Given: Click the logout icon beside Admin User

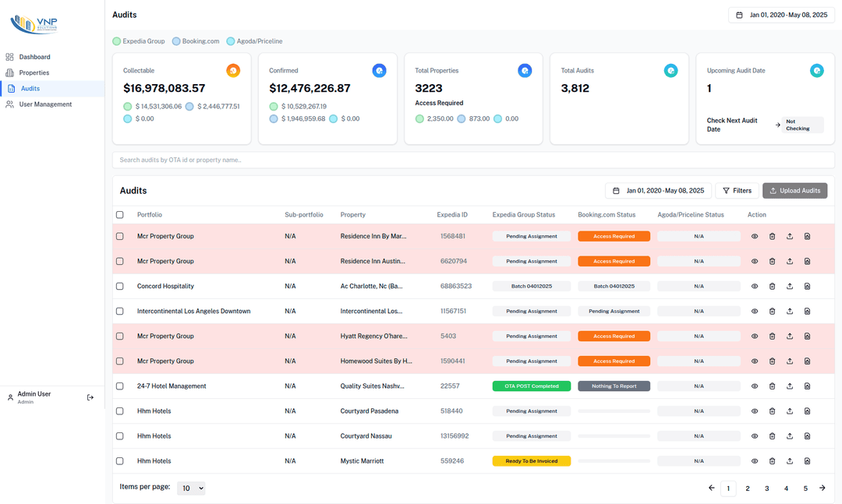Looking at the screenshot, I should click(x=90, y=398).
